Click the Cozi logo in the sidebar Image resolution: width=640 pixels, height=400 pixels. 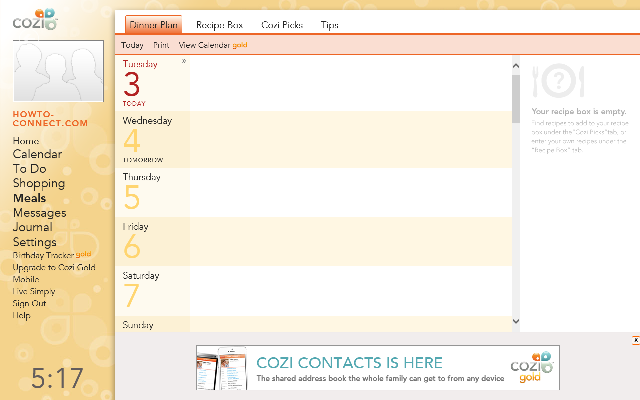(35, 19)
